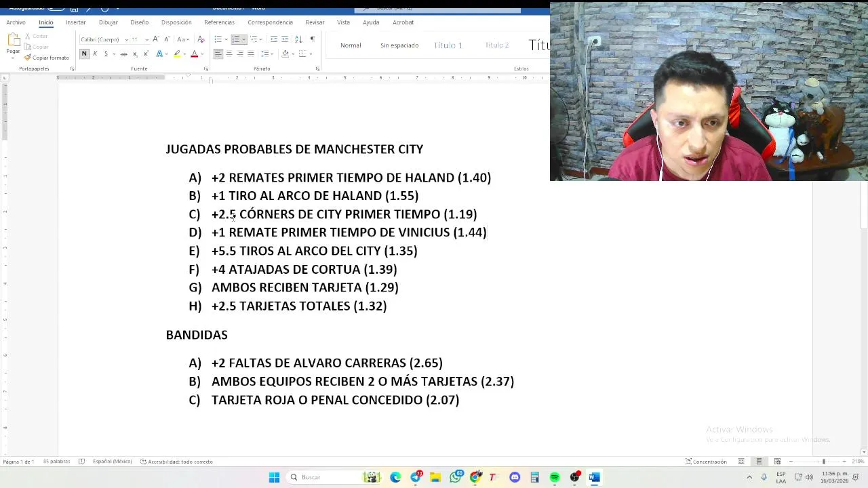
Task: Open font size dropdown
Action: tap(147, 39)
